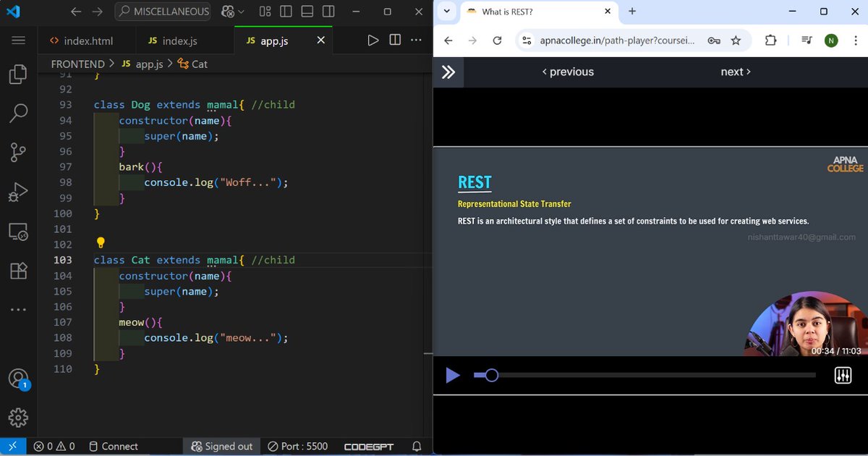The height and width of the screenshot is (456, 868).
Task: Open the Extensions view in VS Code
Action: click(18, 270)
